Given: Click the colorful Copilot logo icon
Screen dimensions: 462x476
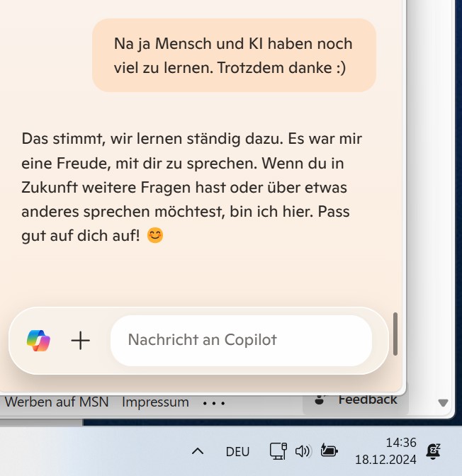Looking at the screenshot, I should pyautogui.click(x=38, y=340).
